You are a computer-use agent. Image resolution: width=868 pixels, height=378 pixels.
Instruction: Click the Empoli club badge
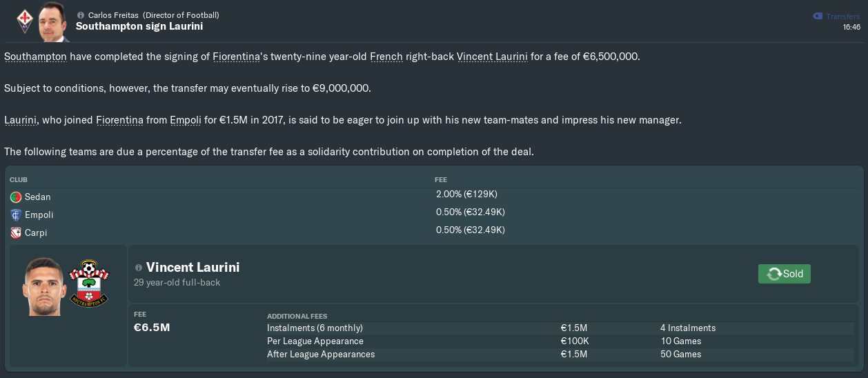click(x=16, y=215)
